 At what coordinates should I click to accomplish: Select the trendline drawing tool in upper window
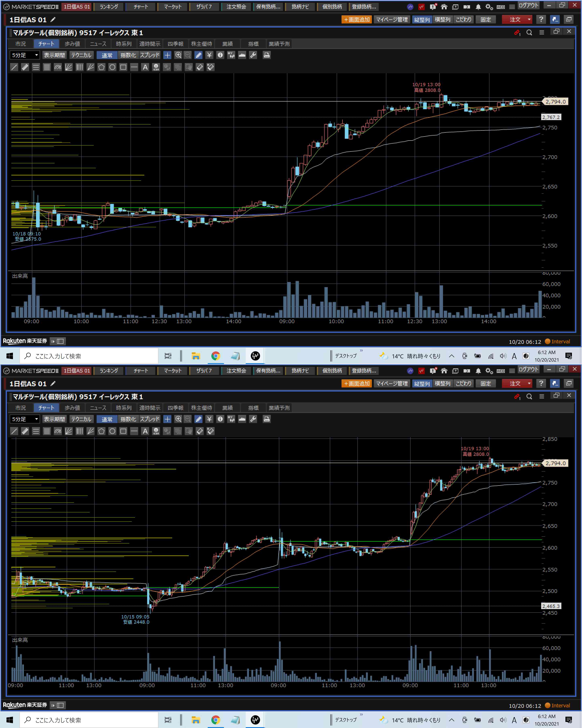click(x=14, y=67)
